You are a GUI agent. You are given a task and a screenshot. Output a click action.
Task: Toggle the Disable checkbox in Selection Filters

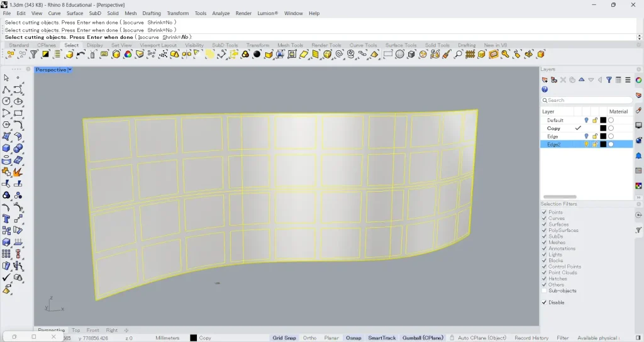coord(544,302)
